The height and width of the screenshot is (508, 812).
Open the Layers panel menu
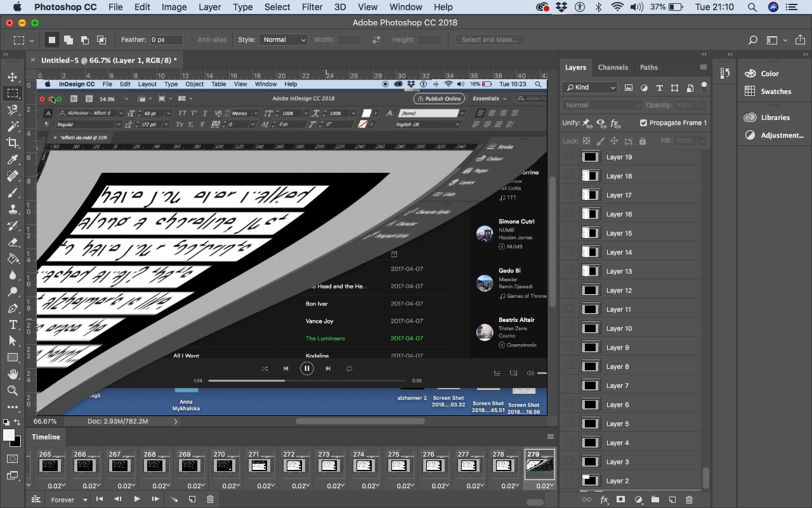[703, 67]
